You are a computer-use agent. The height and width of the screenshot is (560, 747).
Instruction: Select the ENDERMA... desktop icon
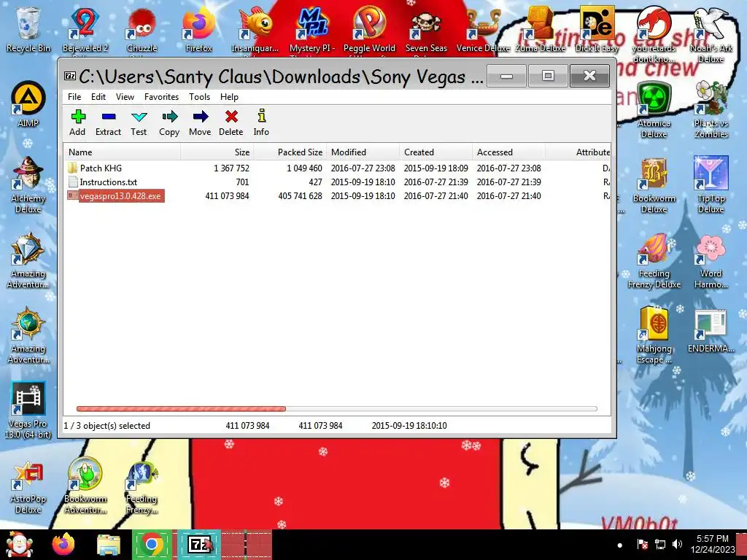[711, 332]
